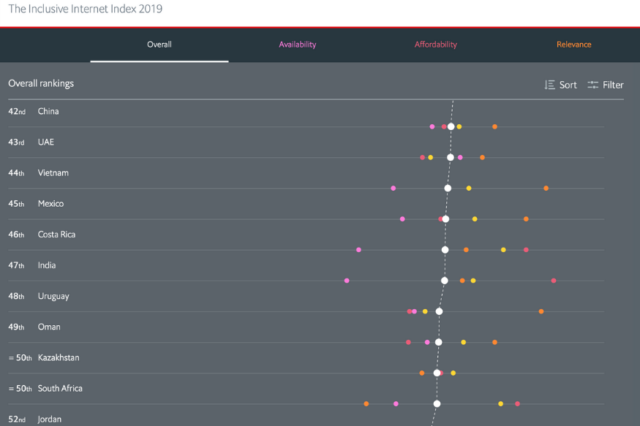Click the orange dot on China's row
The width and height of the screenshot is (640, 426).
pyautogui.click(x=494, y=126)
